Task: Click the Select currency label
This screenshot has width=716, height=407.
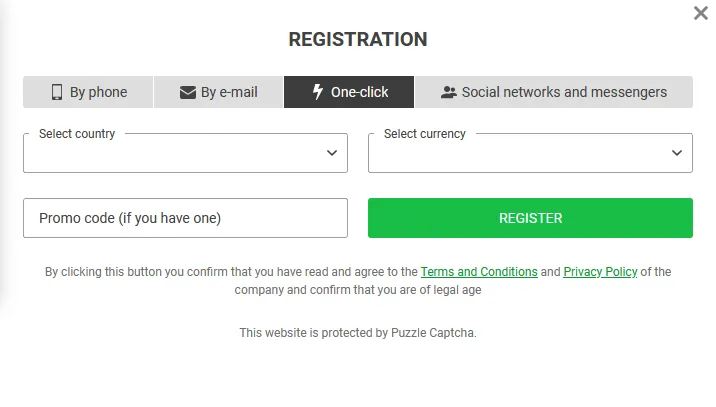Action: tap(425, 134)
